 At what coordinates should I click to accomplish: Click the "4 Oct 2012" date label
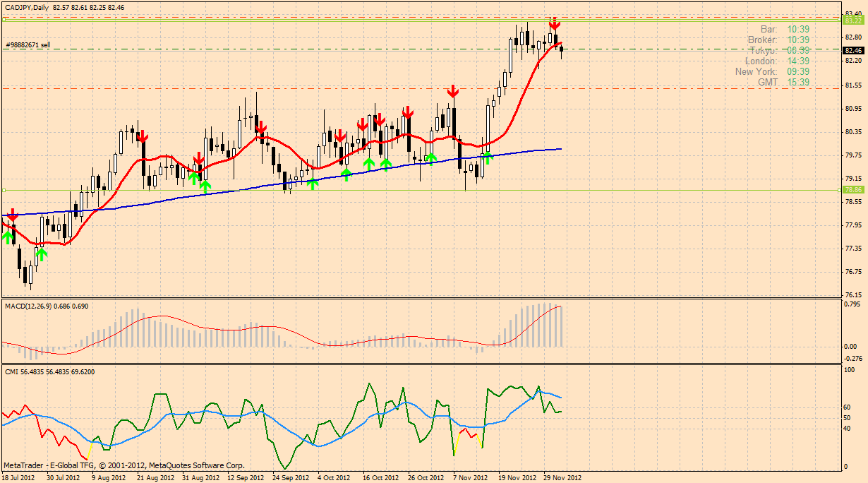click(x=334, y=478)
